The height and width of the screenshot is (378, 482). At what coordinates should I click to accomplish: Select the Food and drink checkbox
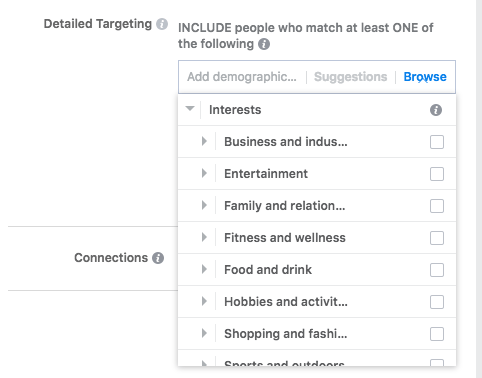tap(437, 270)
